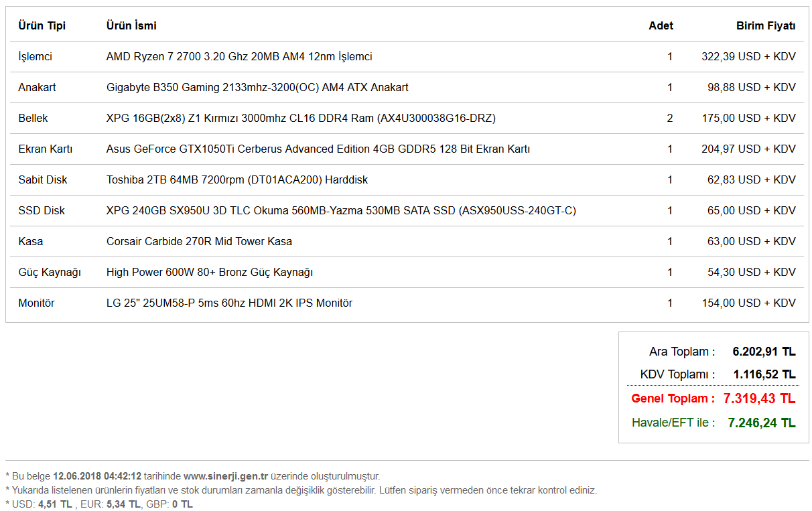Image resolution: width=812 pixels, height=511 pixels.
Task: Select the 'Monitör' product type cell
Action: pos(36,303)
